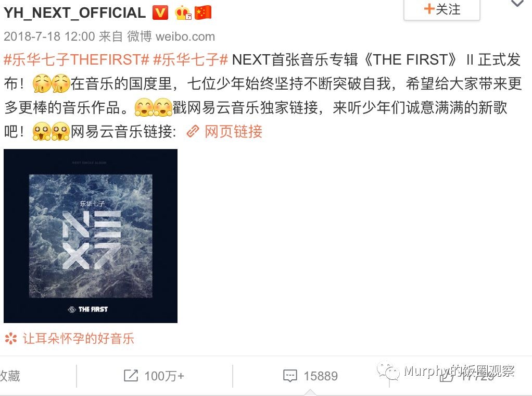Image resolution: width=532 pixels, height=396 pixels.
Task: Click the post timestamp 2018-7-18 12:00
Action: click(49, 36)
